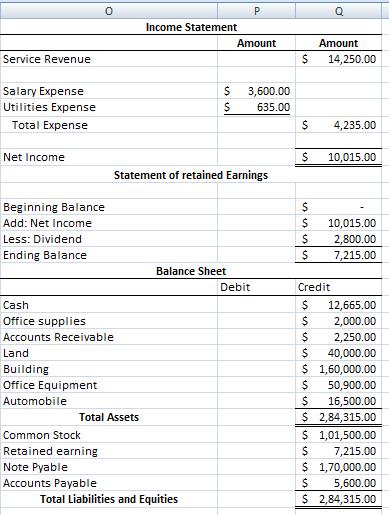Select the Beginning Balance dash value cell

coord(338,207)
